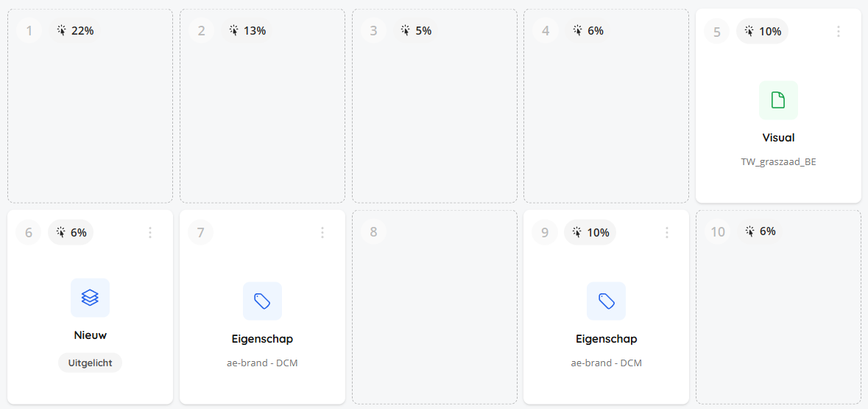Click the 6% click-rate badge in slot 4
This screenshot has width=868, height=409.
588,30
